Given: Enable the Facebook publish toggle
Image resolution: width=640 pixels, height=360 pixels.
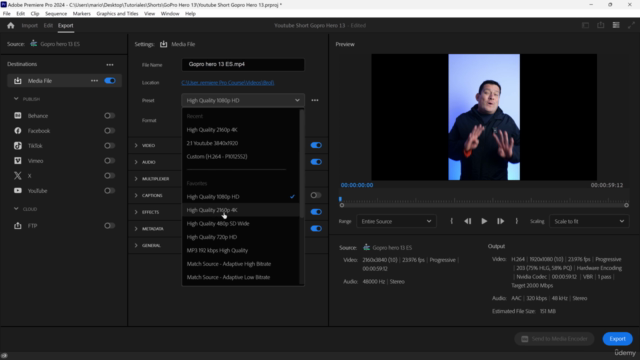Looking at the screenshot, I should [x=109, y=131].
